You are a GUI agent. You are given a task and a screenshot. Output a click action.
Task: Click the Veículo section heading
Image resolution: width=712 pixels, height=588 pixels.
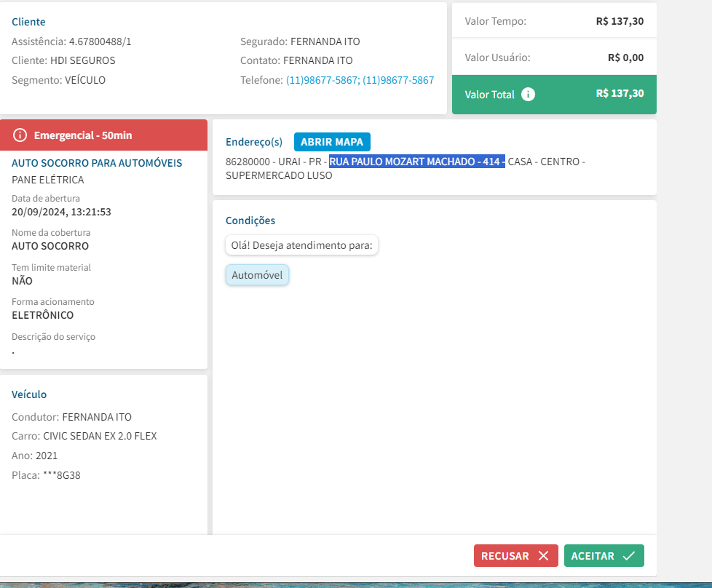29,394
